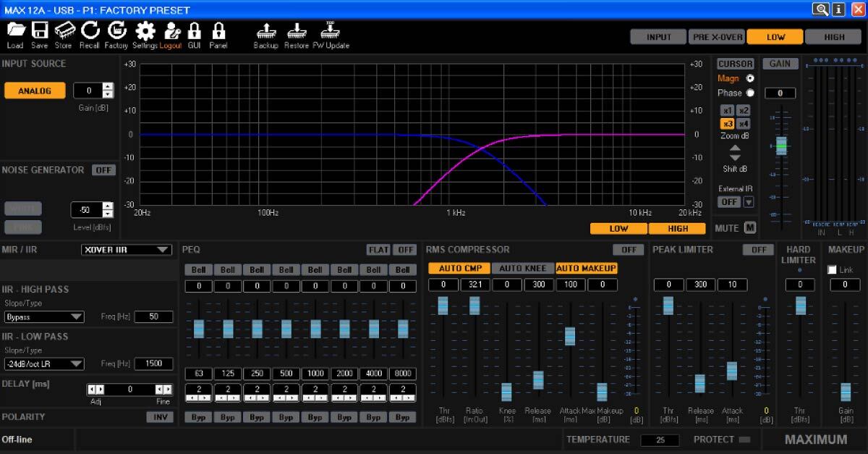Click the compressor Ratio slider handle
The height and width of the screenshot is (454, 868).
point(475,306)
